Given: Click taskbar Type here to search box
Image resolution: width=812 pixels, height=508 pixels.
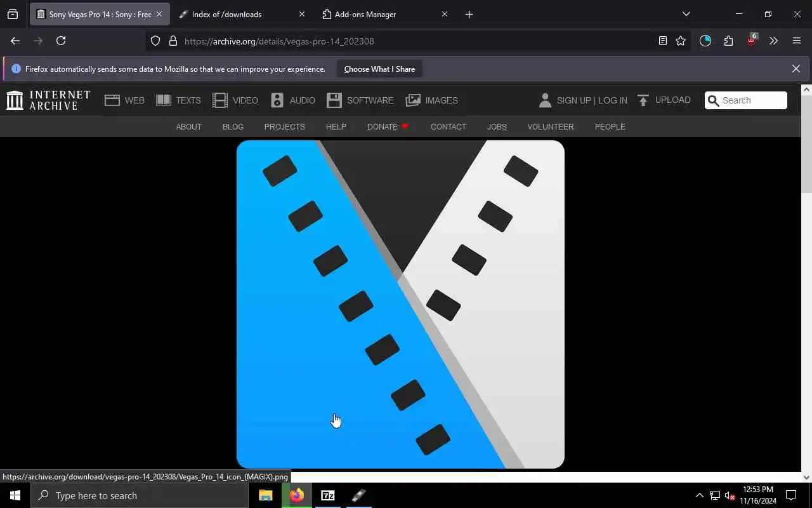Looking at the screenshot, I should click(x=140, y=495).
